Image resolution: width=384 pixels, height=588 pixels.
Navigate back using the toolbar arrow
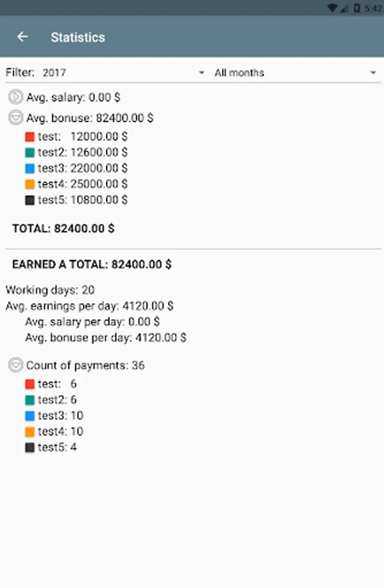(23, 37)
